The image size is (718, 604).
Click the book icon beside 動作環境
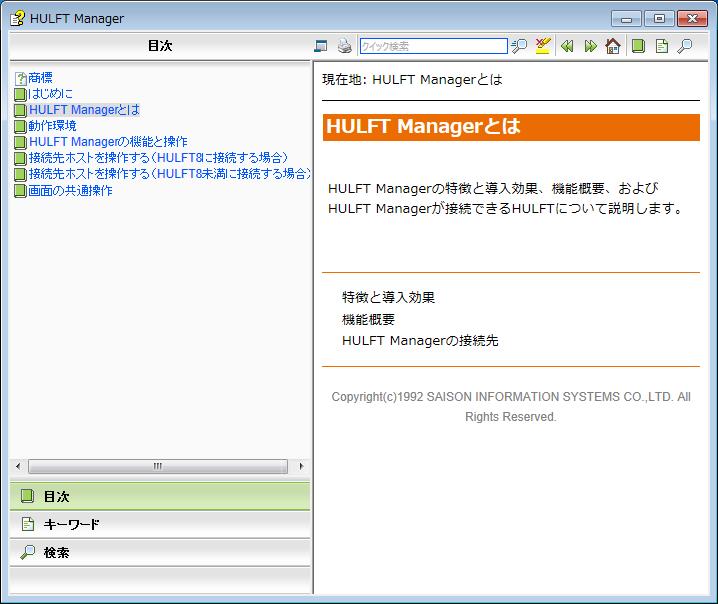(x=20, y=126)
